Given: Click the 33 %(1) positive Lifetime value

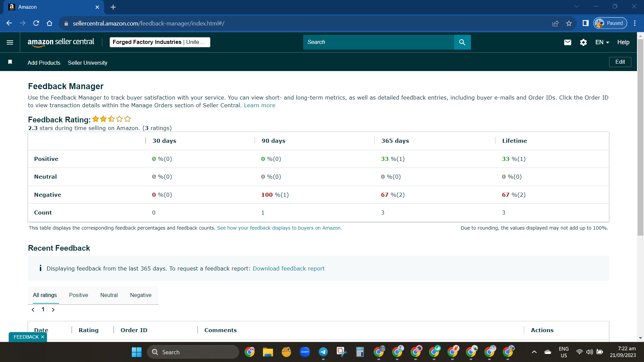Looking at the screenshot, I should [514, 159].
